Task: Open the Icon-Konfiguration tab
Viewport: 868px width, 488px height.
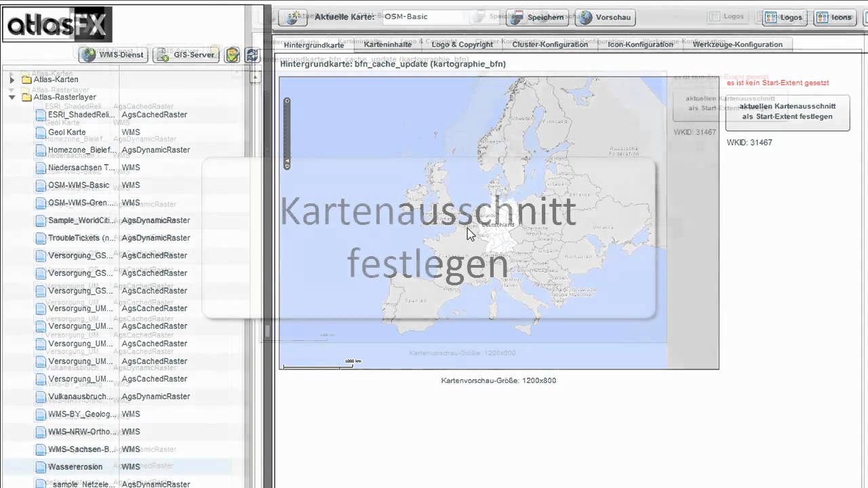Action: click(x=641, y=45)
